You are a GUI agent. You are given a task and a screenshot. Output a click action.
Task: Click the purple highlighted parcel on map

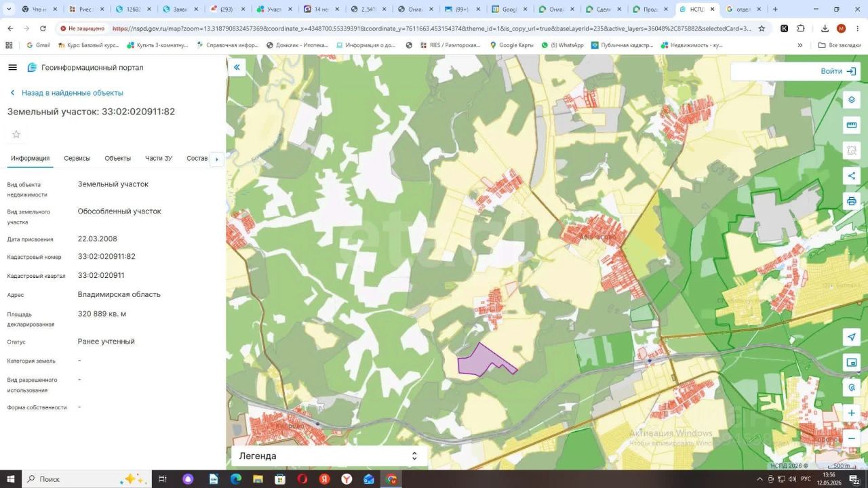coord(480,361)
